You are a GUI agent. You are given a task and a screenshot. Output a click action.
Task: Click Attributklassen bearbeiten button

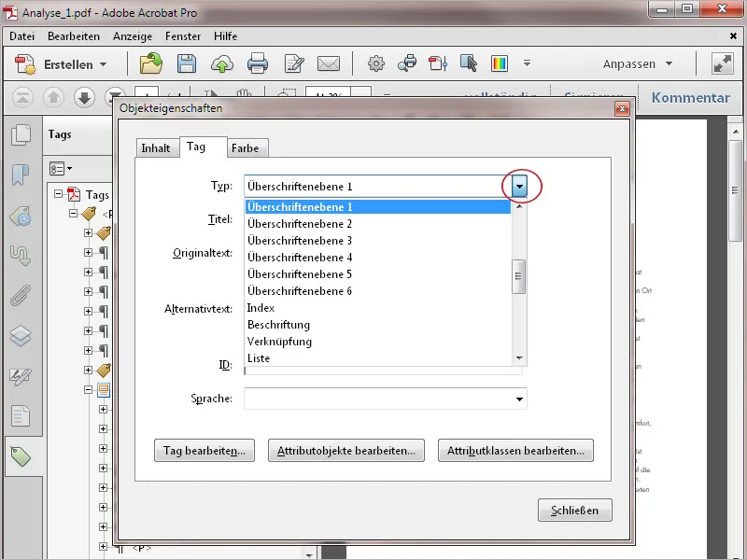(515, 451)
